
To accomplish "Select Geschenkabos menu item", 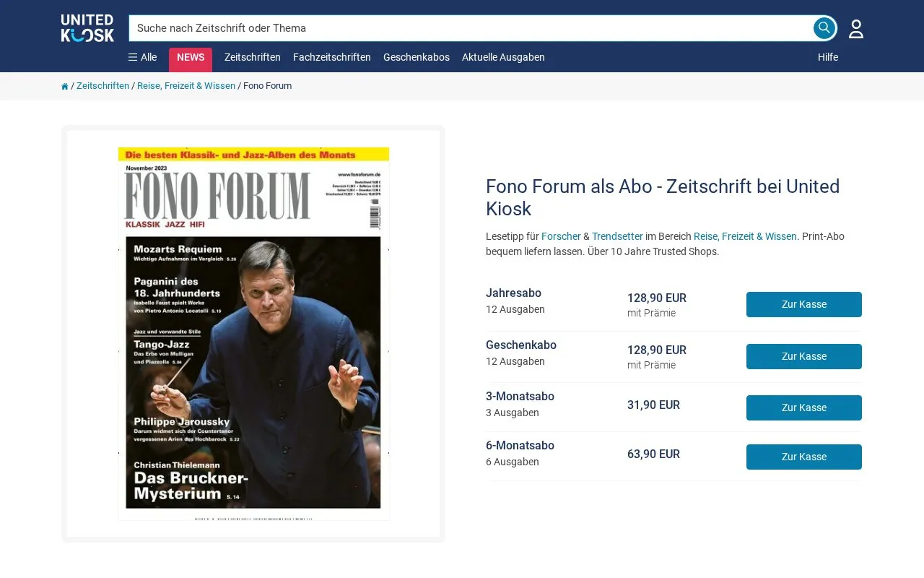I will [417, 57].
